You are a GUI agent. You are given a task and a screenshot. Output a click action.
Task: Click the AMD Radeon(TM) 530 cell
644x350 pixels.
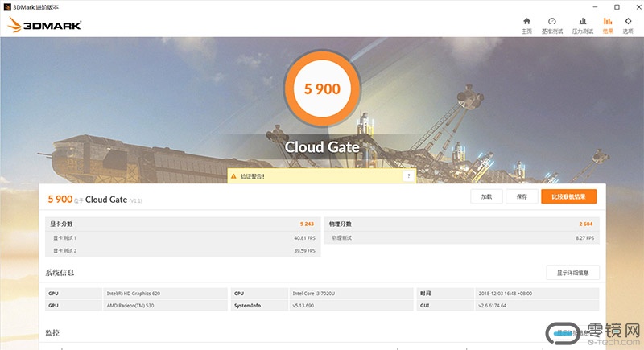[165, 305]
